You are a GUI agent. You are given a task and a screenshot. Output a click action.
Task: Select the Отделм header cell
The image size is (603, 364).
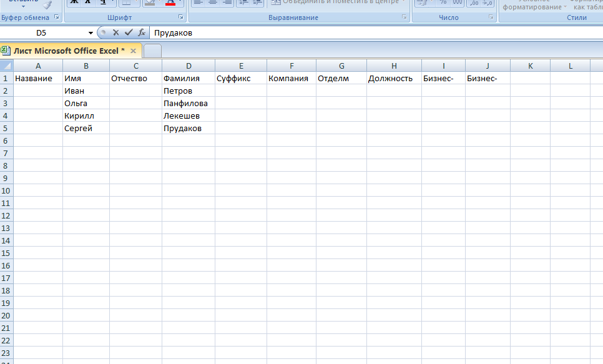click(341, 78)
